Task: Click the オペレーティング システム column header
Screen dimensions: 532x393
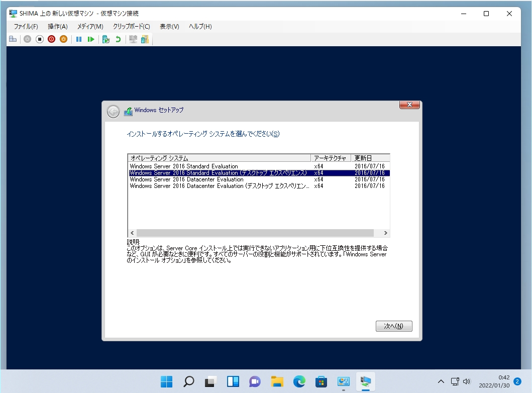Action: (x=219, y=158)
